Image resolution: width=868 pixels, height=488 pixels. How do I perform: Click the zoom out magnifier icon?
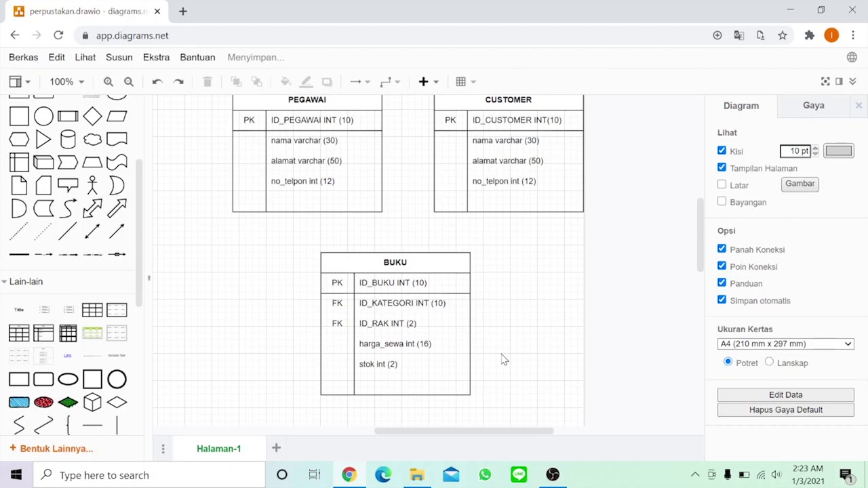(129, 82)
